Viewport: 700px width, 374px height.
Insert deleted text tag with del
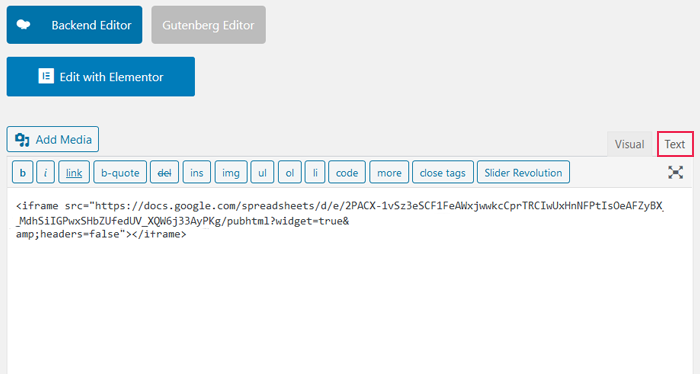pos(164,172)
